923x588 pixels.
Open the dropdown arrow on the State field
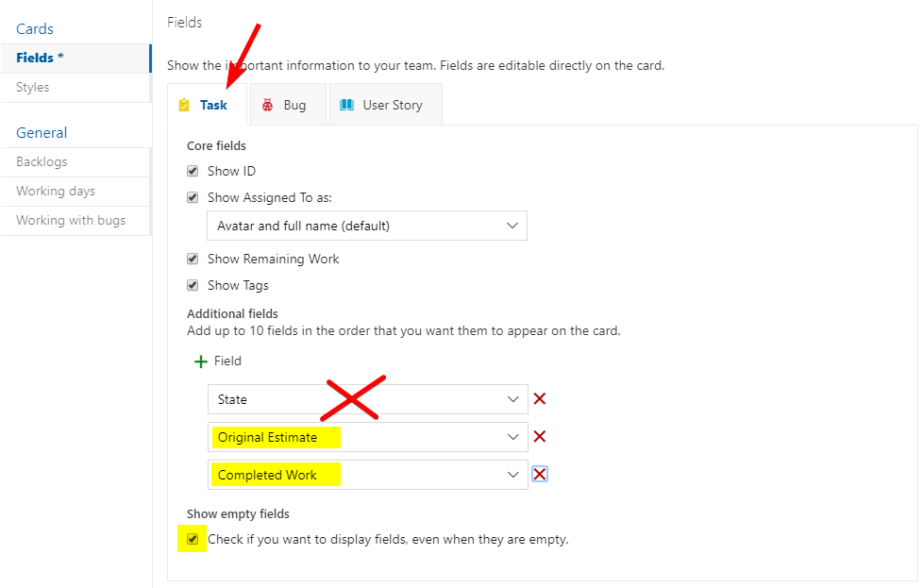(513, 398)
